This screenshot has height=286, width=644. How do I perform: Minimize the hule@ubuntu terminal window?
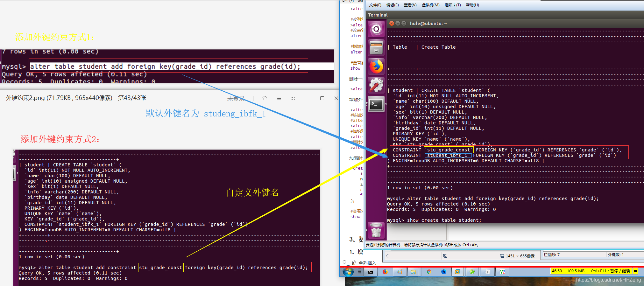(398, 23)
